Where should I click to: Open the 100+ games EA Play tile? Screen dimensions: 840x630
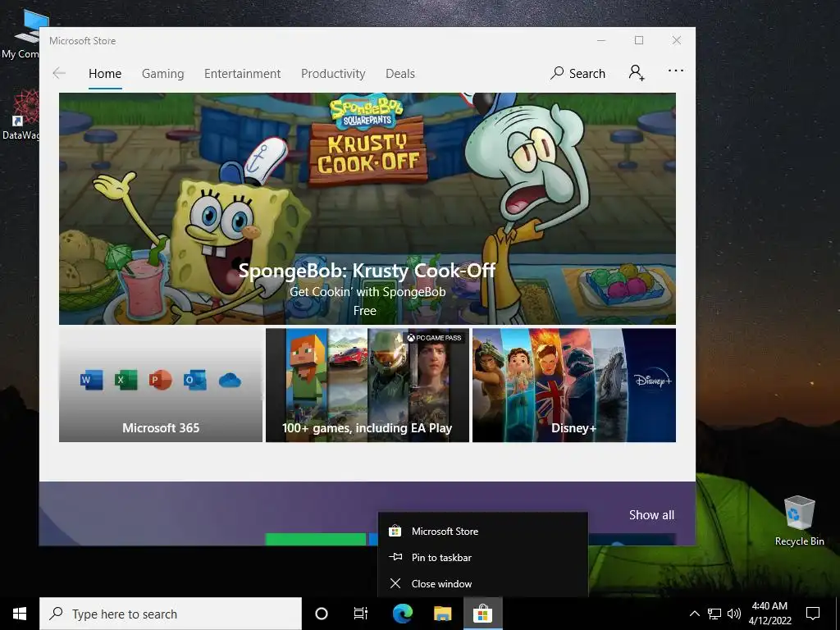click(367, 386)
